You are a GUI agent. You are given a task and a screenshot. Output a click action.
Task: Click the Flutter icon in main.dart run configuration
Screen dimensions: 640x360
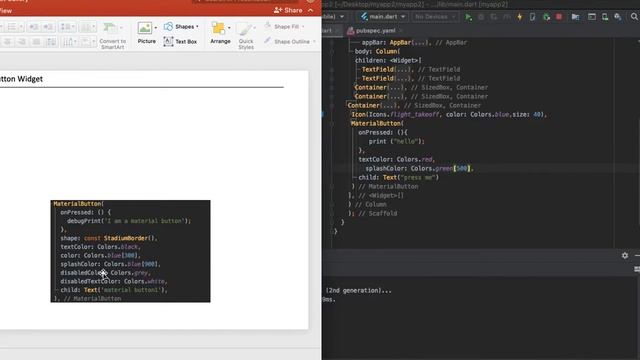[x=364, y=17]
